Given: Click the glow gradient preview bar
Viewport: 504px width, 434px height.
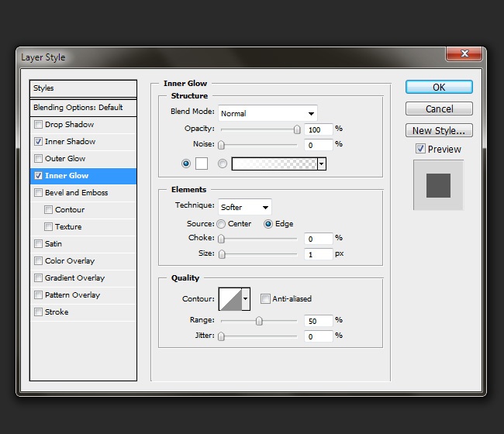Looking at the screenshot, I should (274, 164).
